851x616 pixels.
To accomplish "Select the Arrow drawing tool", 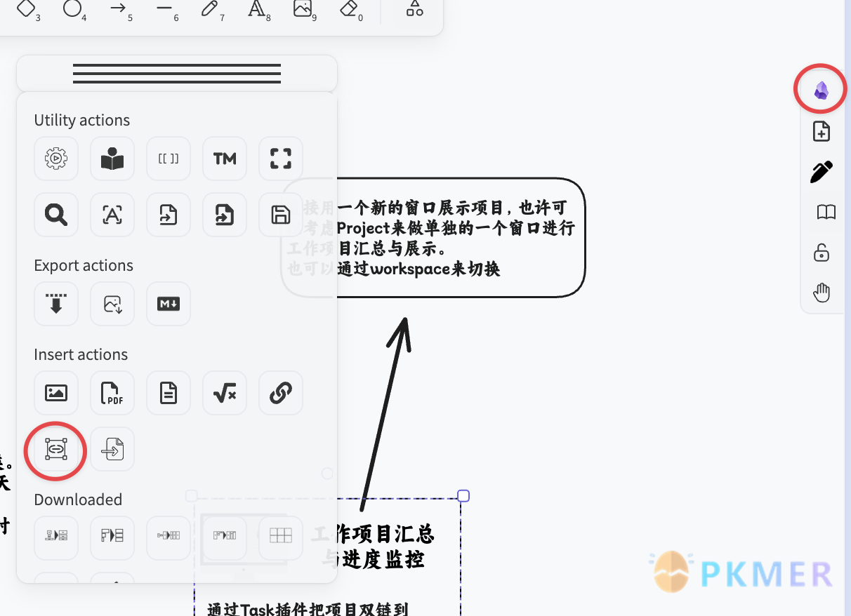I will point(118,8).
